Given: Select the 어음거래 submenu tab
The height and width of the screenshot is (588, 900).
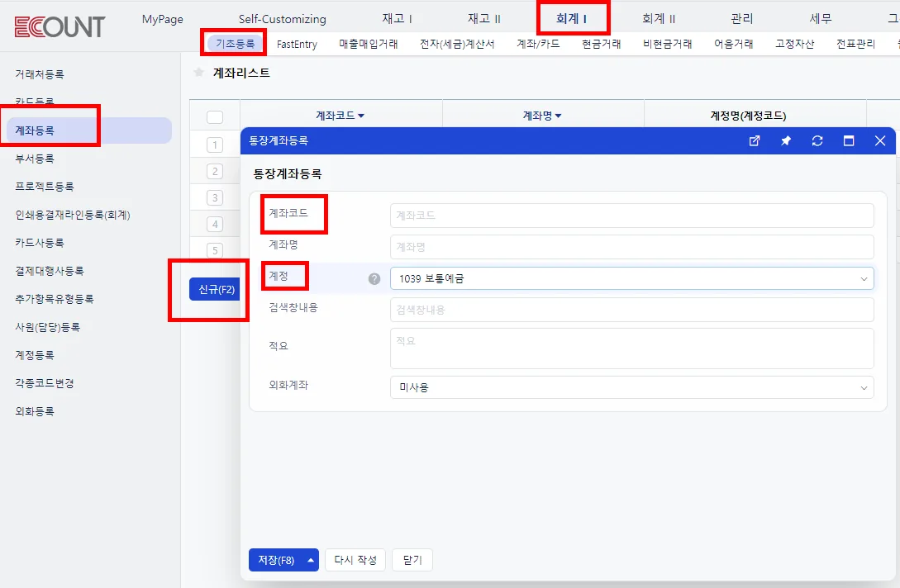Looking at the screenshot, I should [x=734, y=44].
